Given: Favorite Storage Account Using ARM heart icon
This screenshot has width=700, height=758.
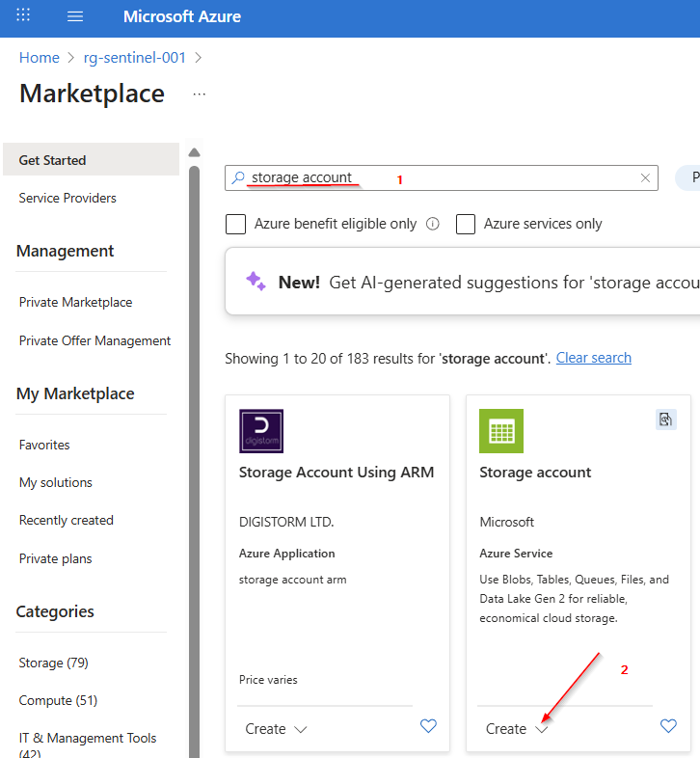Looking at the screenshot, I should [428, 727].
